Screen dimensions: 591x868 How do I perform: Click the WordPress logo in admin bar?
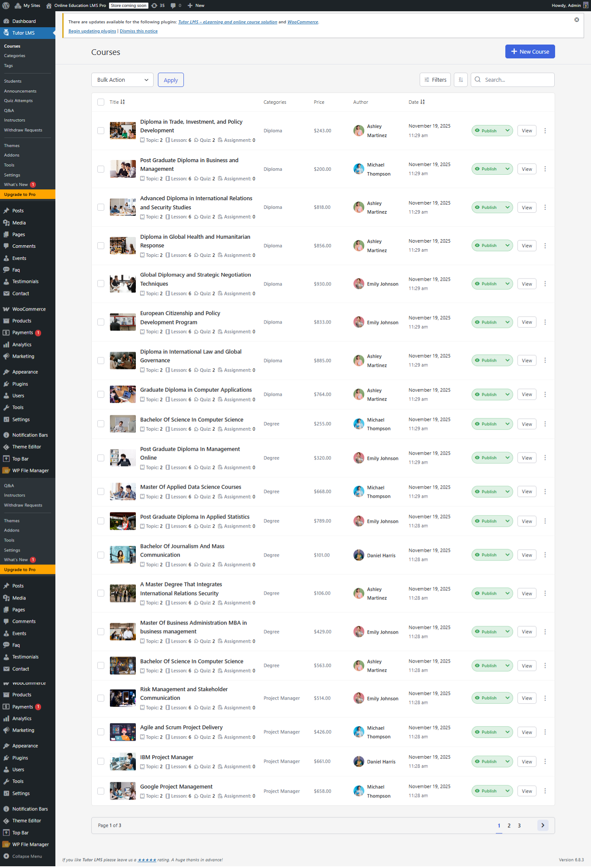coord(6,6)
